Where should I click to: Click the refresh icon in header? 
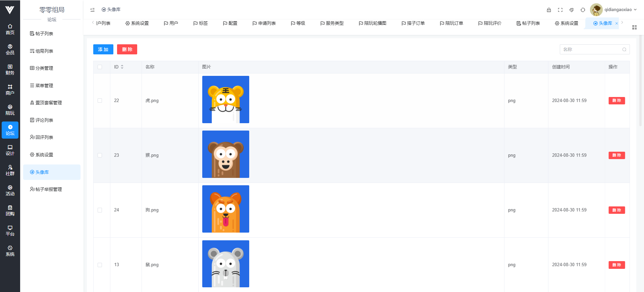tap(583, 10)
